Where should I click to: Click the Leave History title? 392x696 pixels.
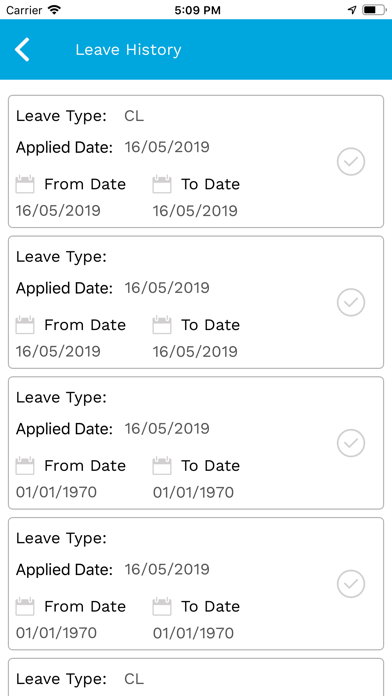click(128, 50)
